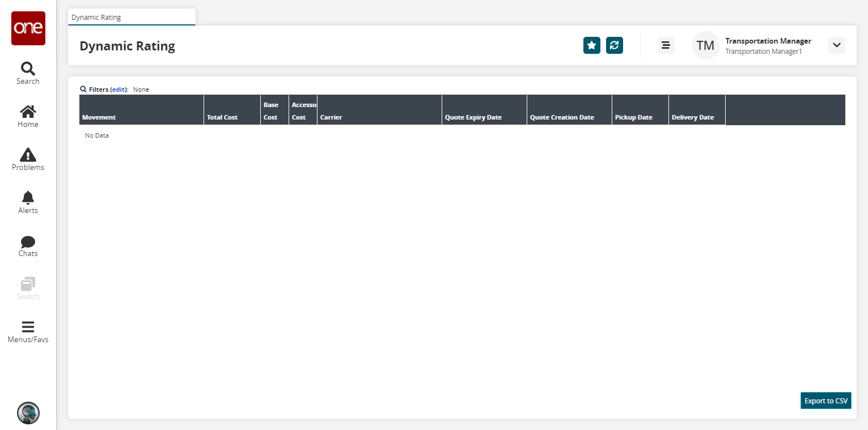The image size is (868, 430).
Task: Click the star favorite icon
Action: pyautogui.click(x=592, y=45)
